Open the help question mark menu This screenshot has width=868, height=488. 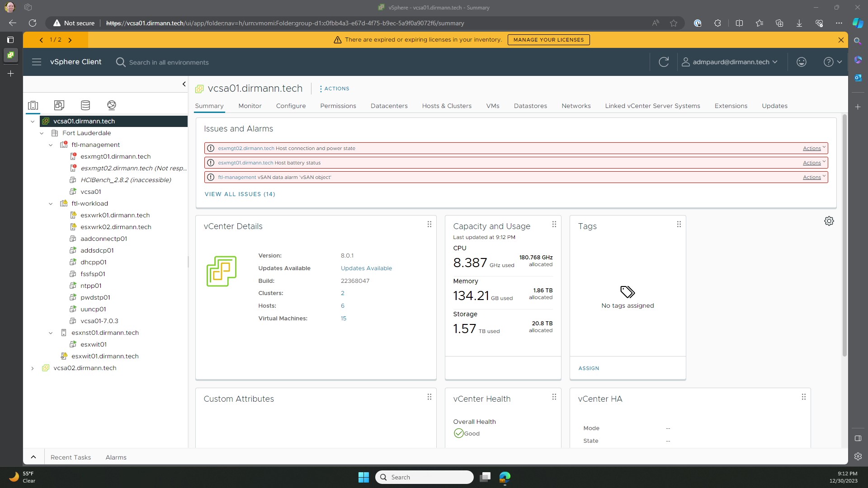(832, 62)
